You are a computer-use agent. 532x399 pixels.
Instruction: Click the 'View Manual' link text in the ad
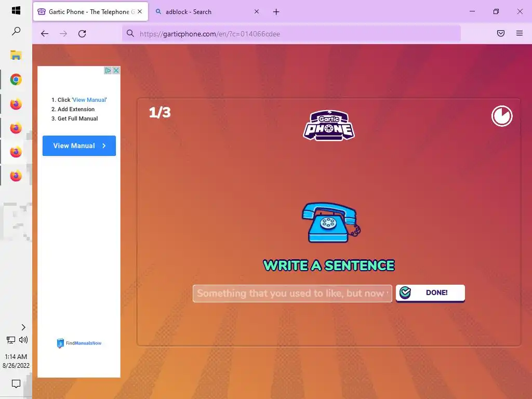pyautogui.click(x=89, y=100)
